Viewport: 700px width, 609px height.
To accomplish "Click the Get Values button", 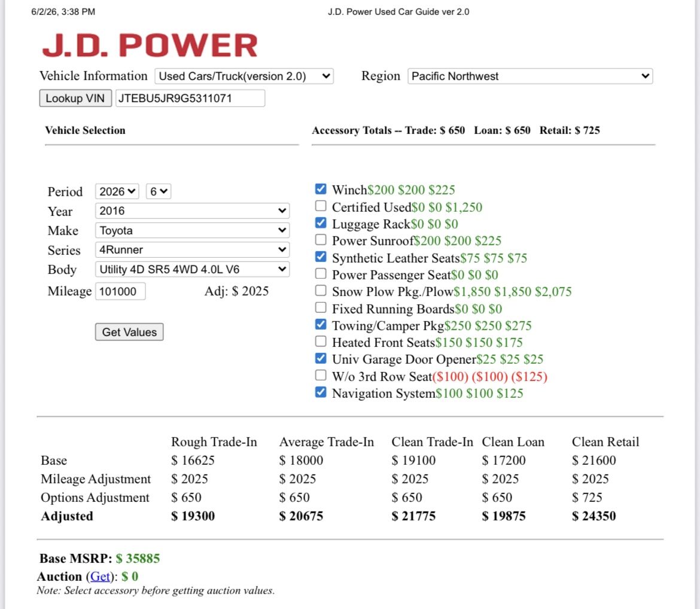I will [x=129, y=332].
